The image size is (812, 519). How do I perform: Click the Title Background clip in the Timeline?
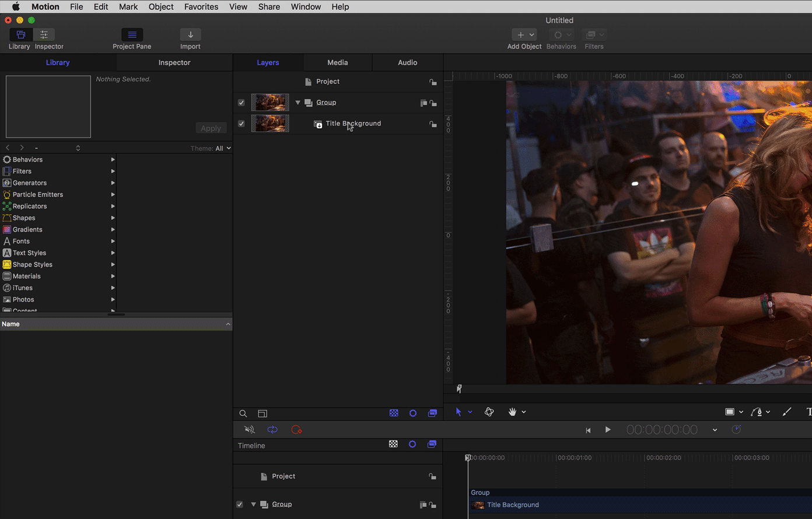click(x=640, y=505)
